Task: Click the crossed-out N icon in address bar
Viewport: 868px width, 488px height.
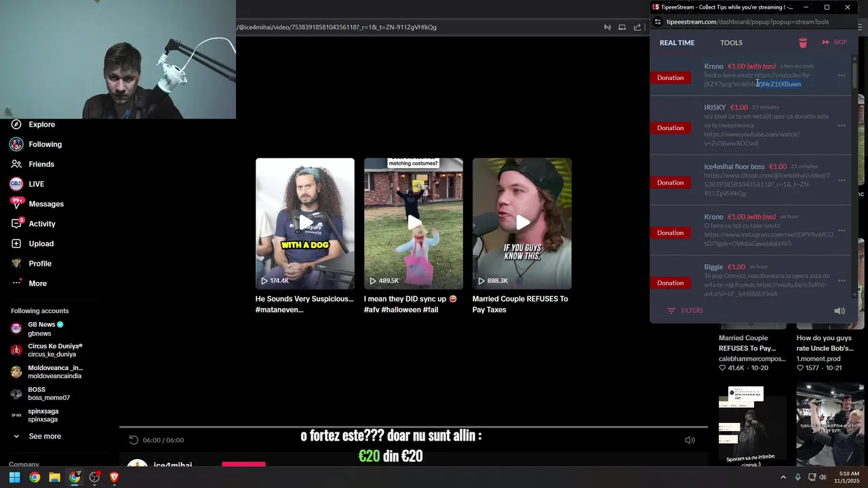Action: 608,27
